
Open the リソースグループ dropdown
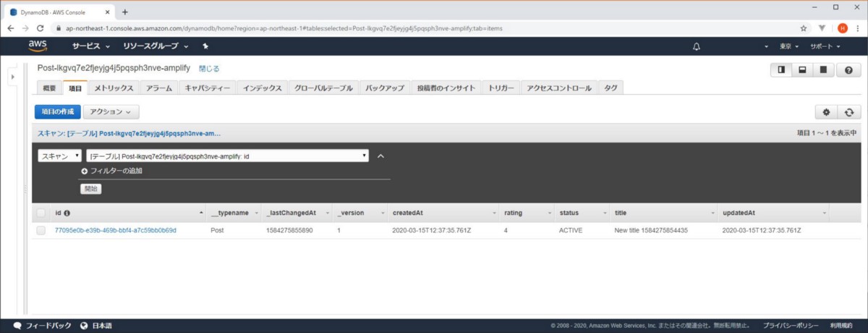click(156, 46)
